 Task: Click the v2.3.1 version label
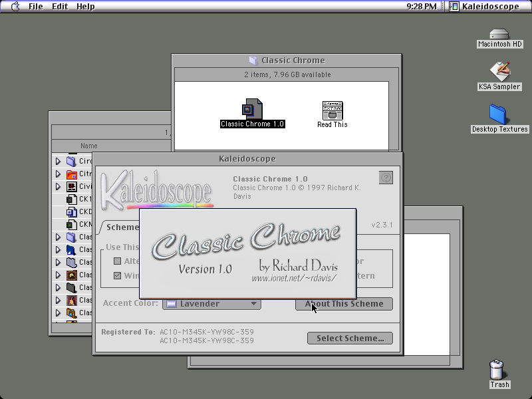(x=382, y=225)
